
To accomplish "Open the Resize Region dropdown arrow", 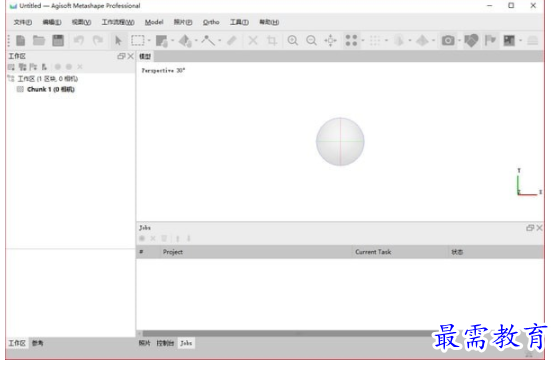I will (173, 40).
